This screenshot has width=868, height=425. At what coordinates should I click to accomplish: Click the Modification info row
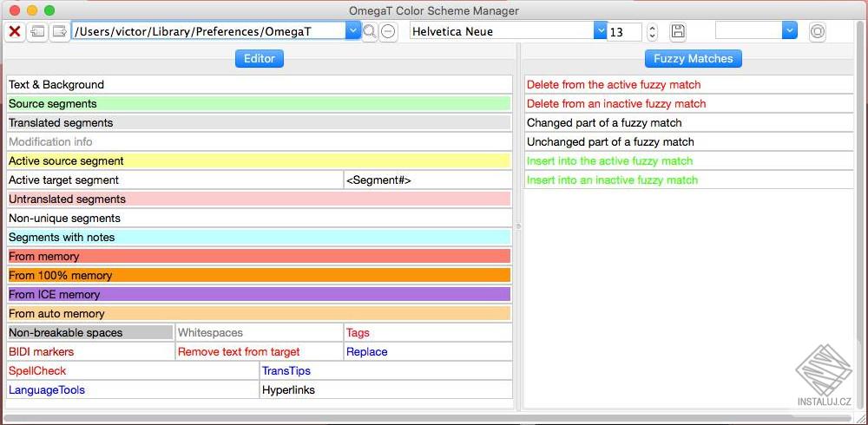coord(259,141)
